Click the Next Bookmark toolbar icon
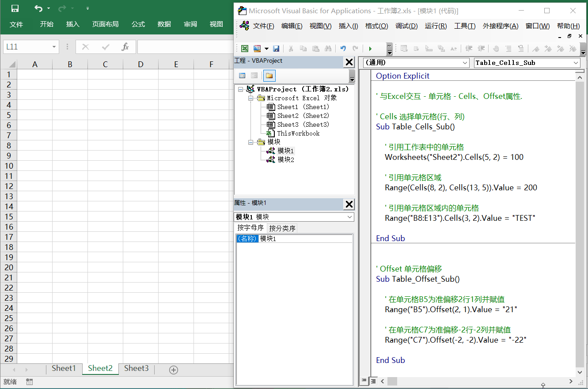Screen dimensions: 588x389 [x=548, y=49]
